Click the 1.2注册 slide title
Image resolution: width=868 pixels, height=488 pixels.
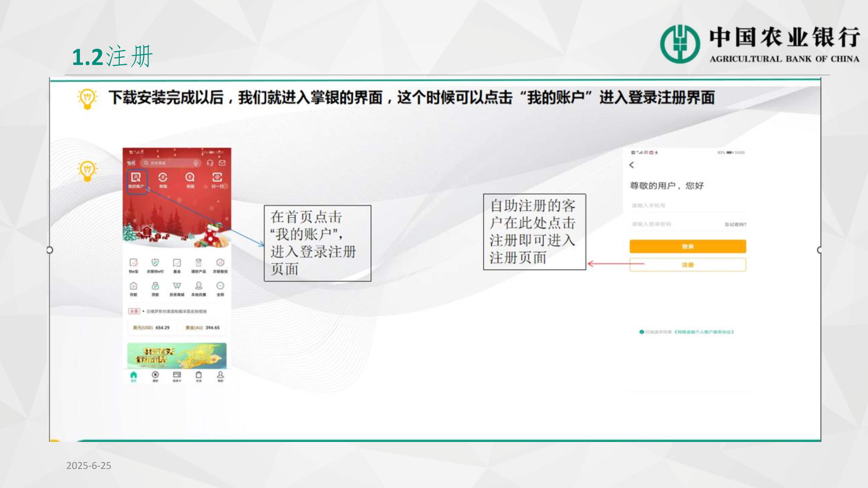pyautogui.click(x=113, y=56)
